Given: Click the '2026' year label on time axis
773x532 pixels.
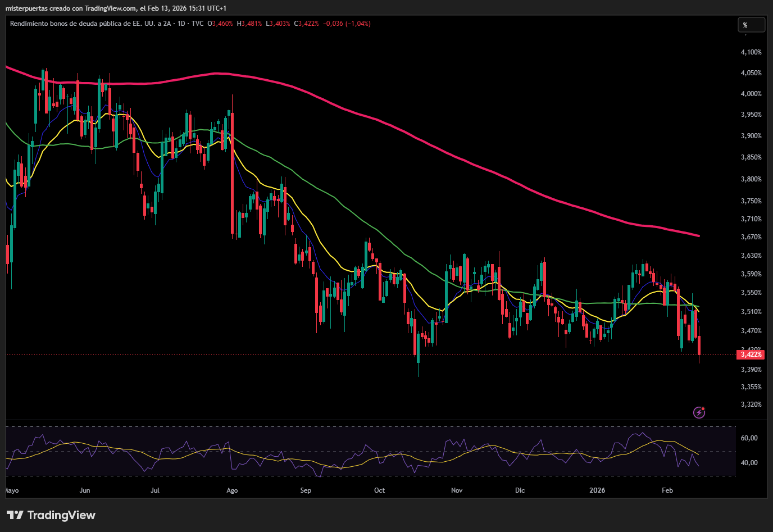Looking at the screenshot, I should (x=597, y=490).
